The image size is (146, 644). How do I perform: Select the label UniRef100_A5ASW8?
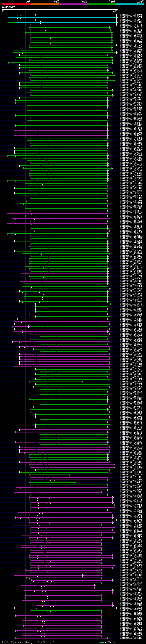131,321
